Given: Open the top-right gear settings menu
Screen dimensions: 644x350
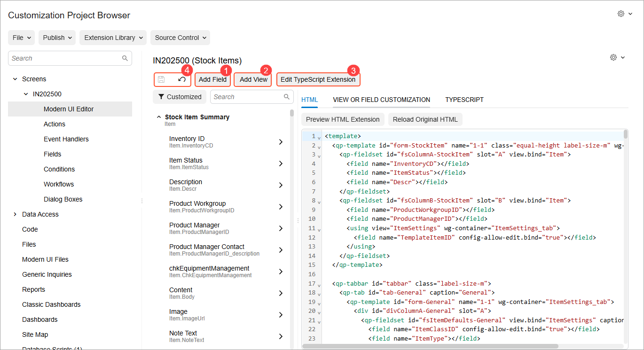Looking at the screenshot, I should pyautogui.click(x=624, y=14).
